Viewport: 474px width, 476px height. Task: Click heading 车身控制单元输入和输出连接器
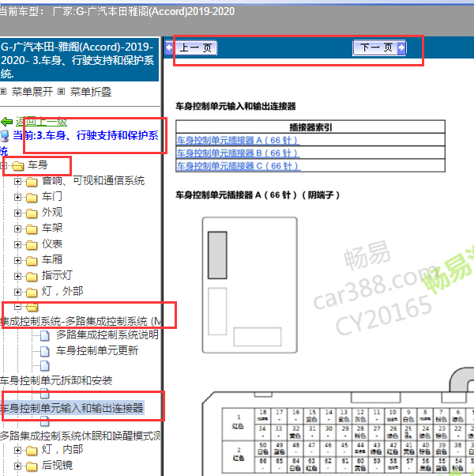pyautogui.click(x=235, y=106)
